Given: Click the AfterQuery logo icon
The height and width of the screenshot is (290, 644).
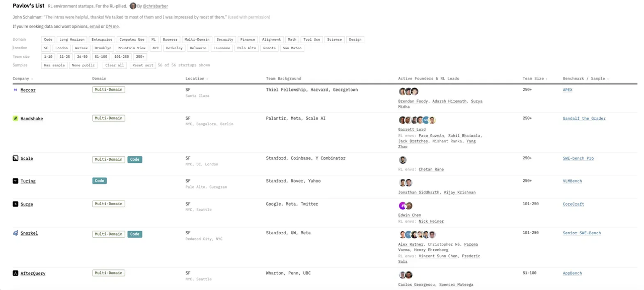Looking at the screenshot, I should tap(15, 273).
